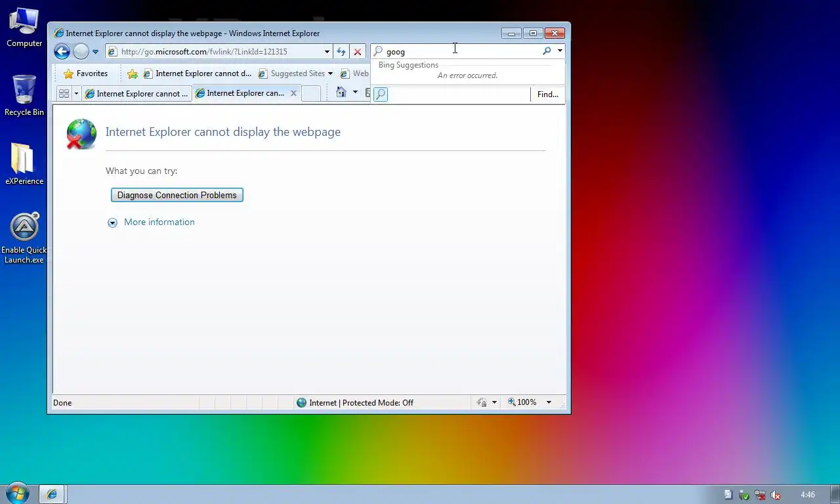Maximize the Internet Explorer window

[533, 33]
